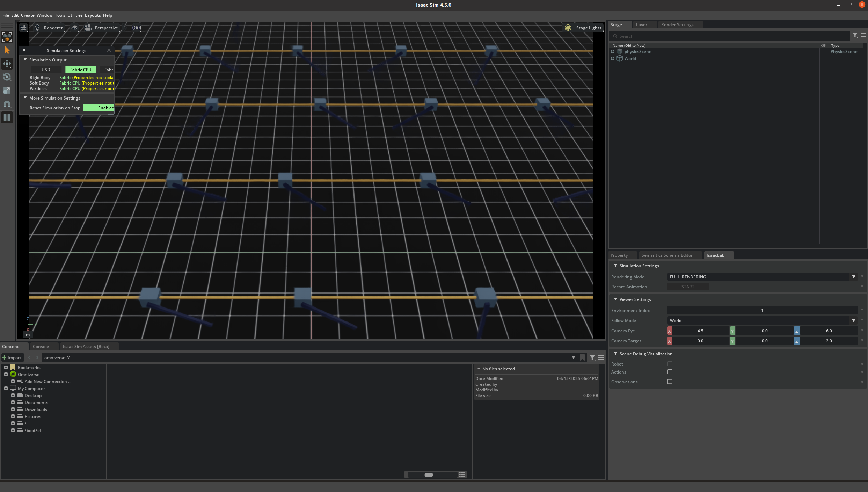
Task: Open viewport settings sliders icon
Action: (x=23, y=28)
